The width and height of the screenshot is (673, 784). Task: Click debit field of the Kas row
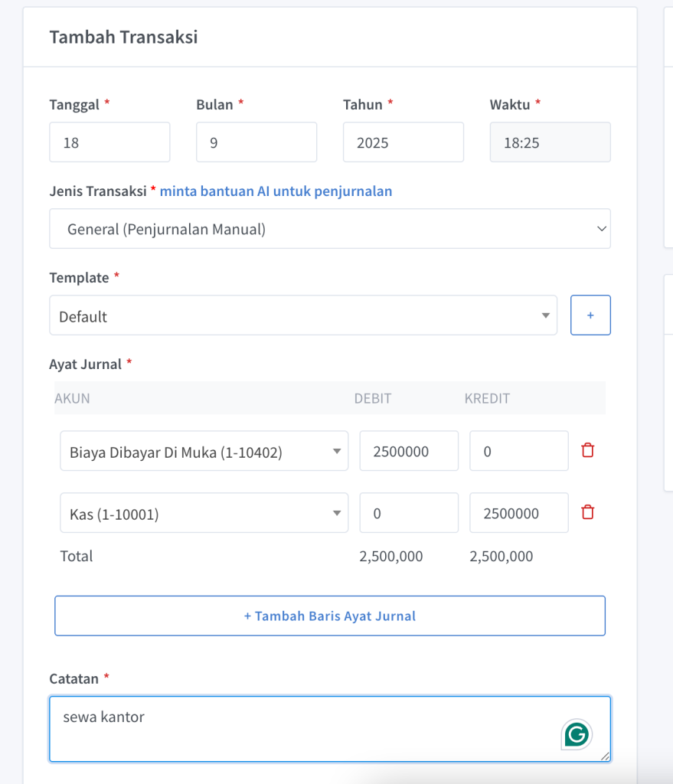(x=409, y=513)
